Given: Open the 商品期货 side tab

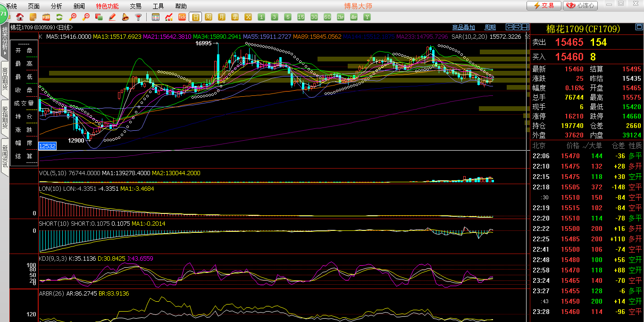Looking at the screenshot, I should [x=5, y=79].
